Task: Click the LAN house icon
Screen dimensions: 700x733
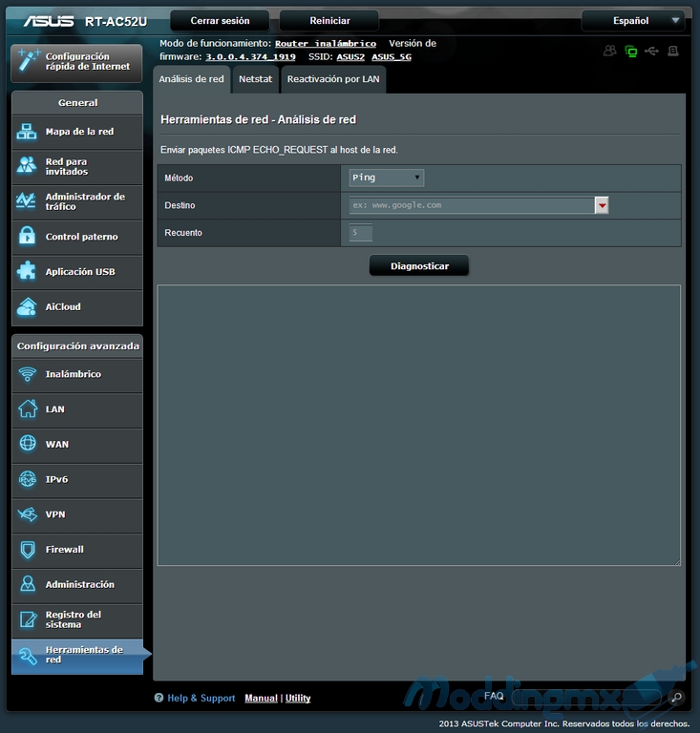Action: [x=28, y=408]
